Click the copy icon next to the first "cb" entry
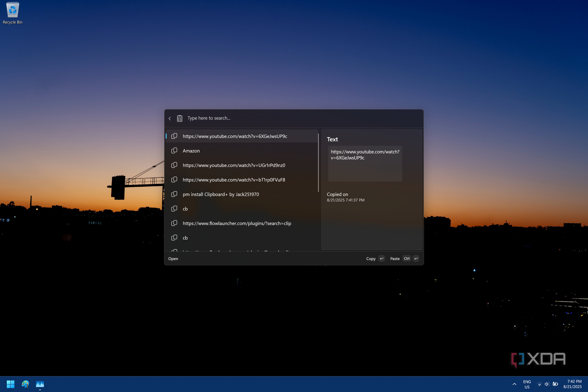This screenshot has height=392, width=588. pyautogui.click(x=174, y=208)
